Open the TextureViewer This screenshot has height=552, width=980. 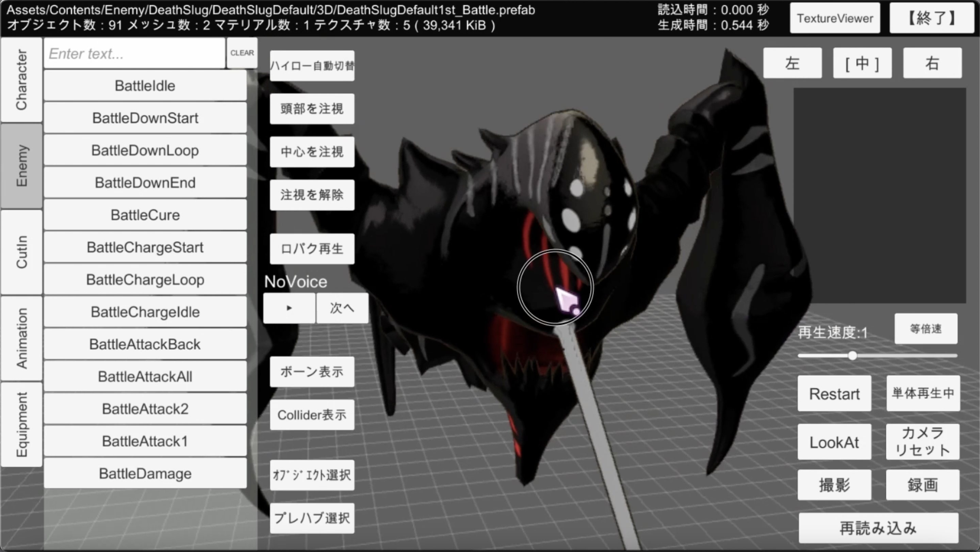pos(835,18)
